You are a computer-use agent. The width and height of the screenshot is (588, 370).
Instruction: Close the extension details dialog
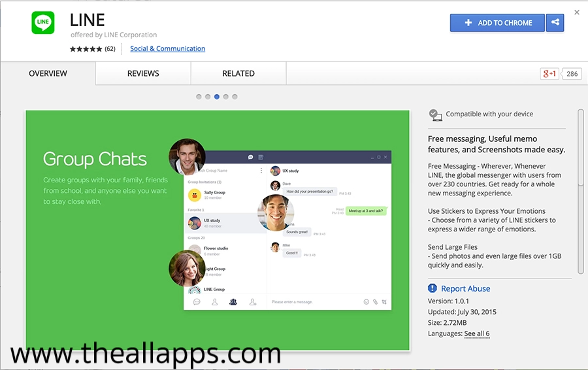577,12
